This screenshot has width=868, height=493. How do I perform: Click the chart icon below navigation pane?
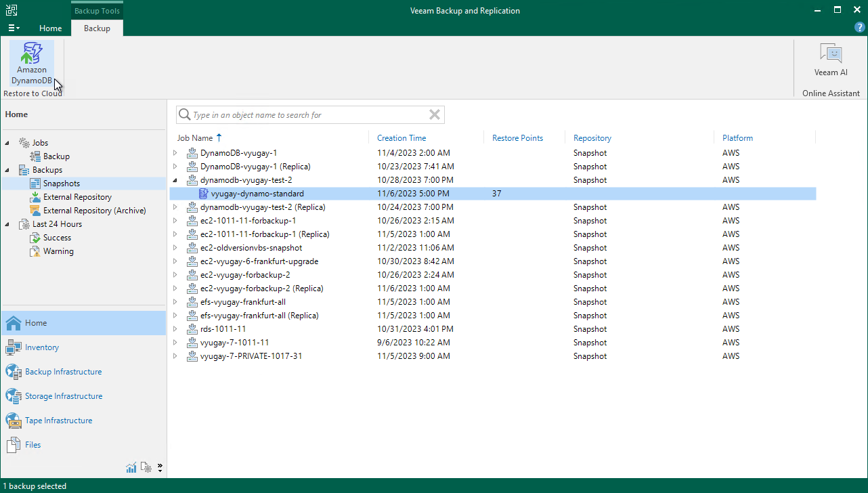click(131, 467)
